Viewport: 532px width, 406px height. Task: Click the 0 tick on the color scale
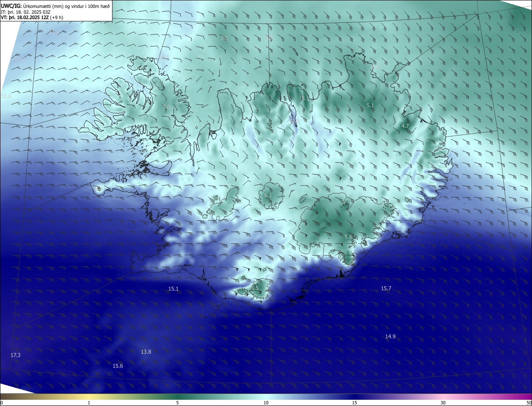tap(2, 403)
